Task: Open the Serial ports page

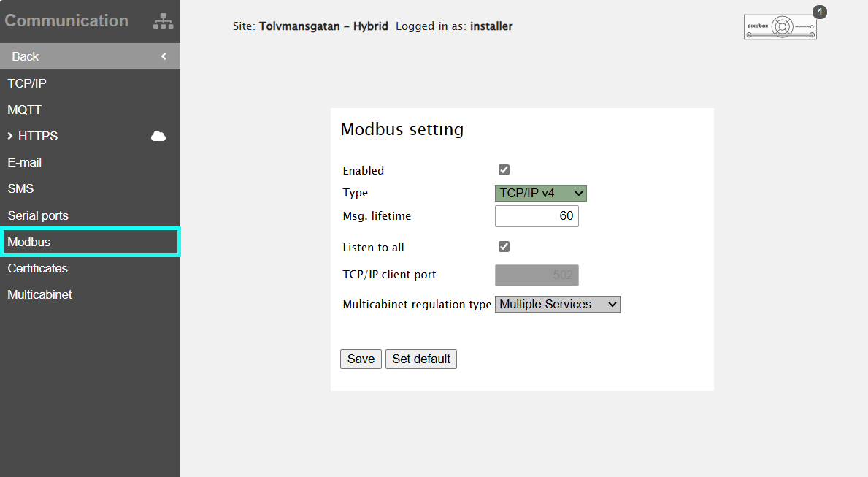Action: (91, 215)
